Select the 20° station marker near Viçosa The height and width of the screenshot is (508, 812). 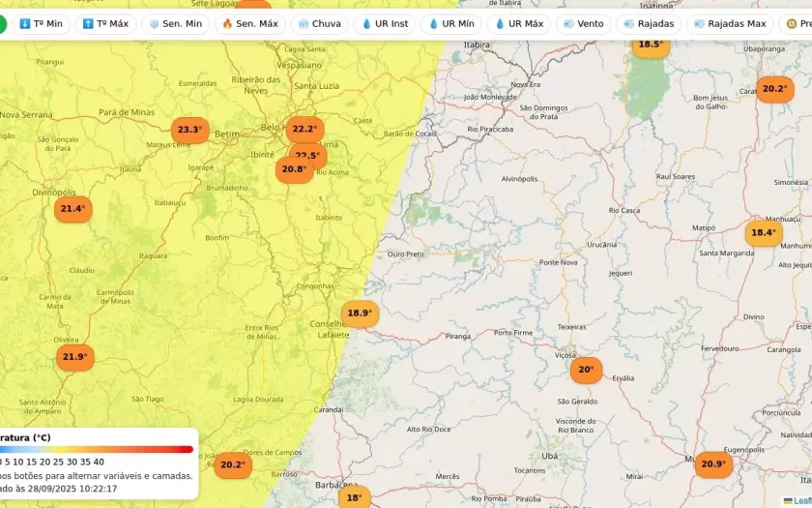coord(586,370)
